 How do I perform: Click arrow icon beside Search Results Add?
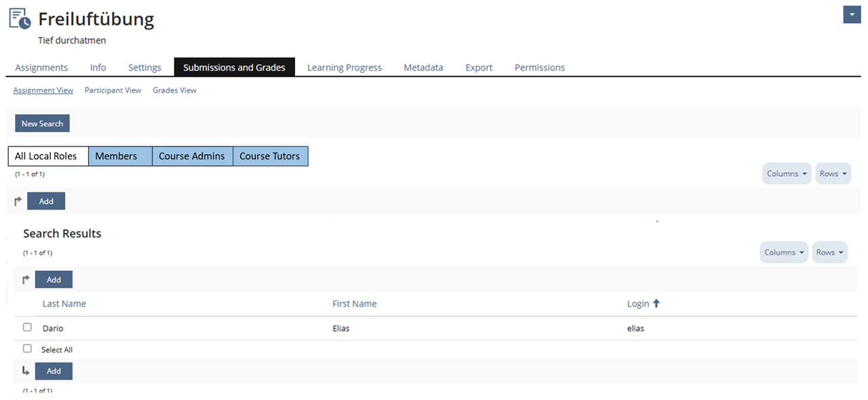[x=26, y=280]
